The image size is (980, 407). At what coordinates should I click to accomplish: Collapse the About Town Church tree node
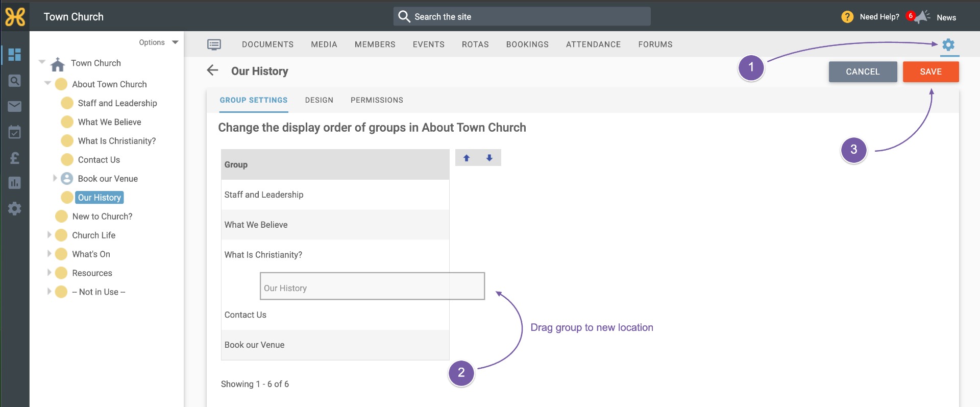(47, 83)
